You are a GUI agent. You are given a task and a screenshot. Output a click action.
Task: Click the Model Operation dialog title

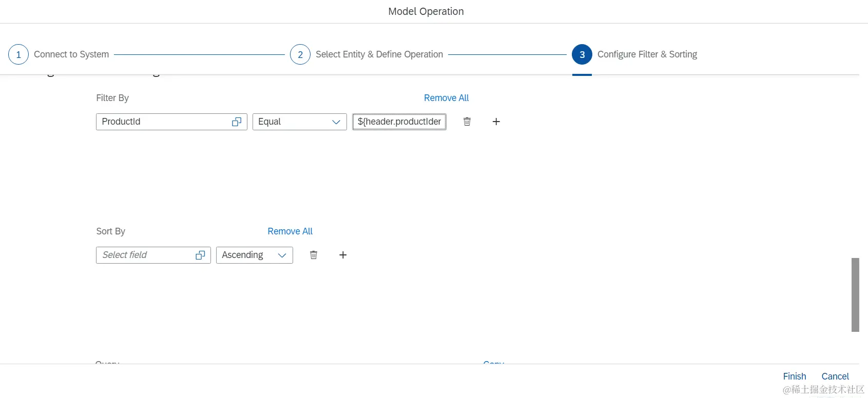coord(426,11)
